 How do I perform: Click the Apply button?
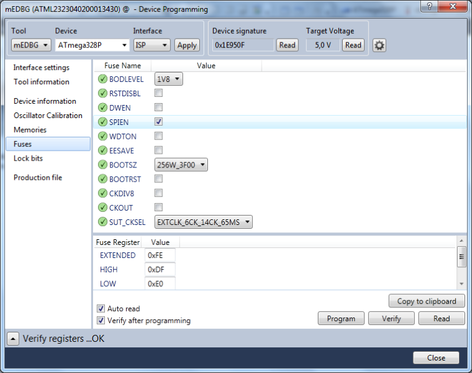(x=187, y=45)
